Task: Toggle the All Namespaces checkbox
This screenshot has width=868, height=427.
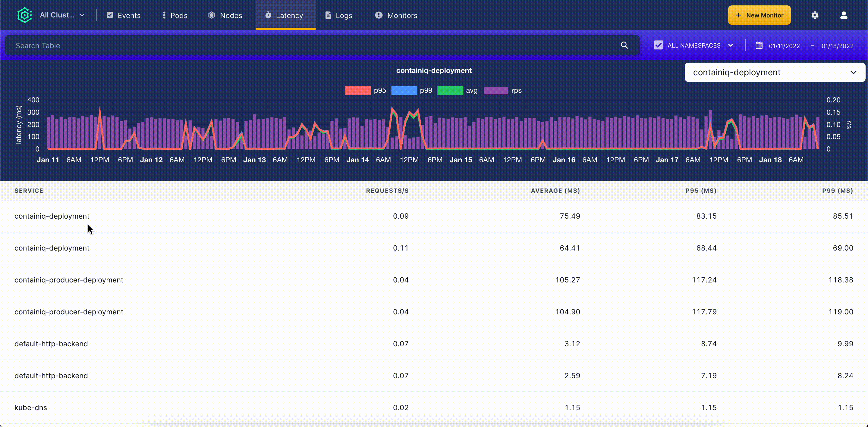Action: coord(658,45)
